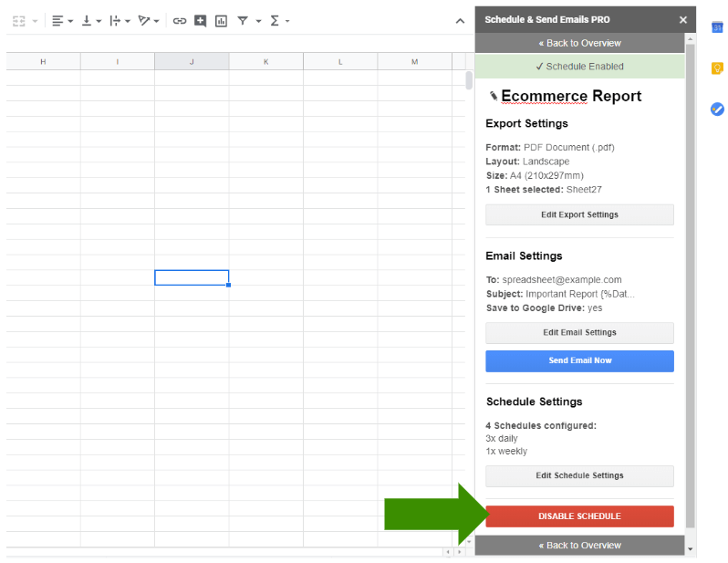Screen dimensions: 728x563
Task: Click the pencil icon beside Ecommerce Report
Action: click(x=494, y=96)
